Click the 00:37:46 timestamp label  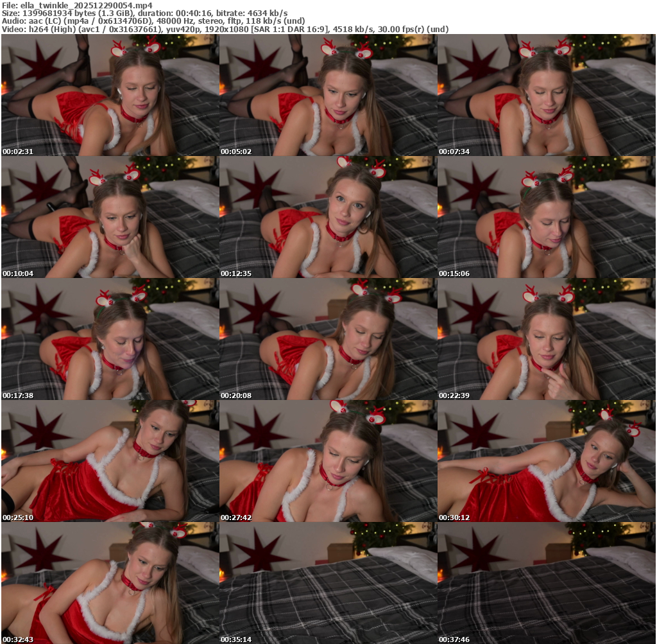pyautogui.click(x=454, y=640)
